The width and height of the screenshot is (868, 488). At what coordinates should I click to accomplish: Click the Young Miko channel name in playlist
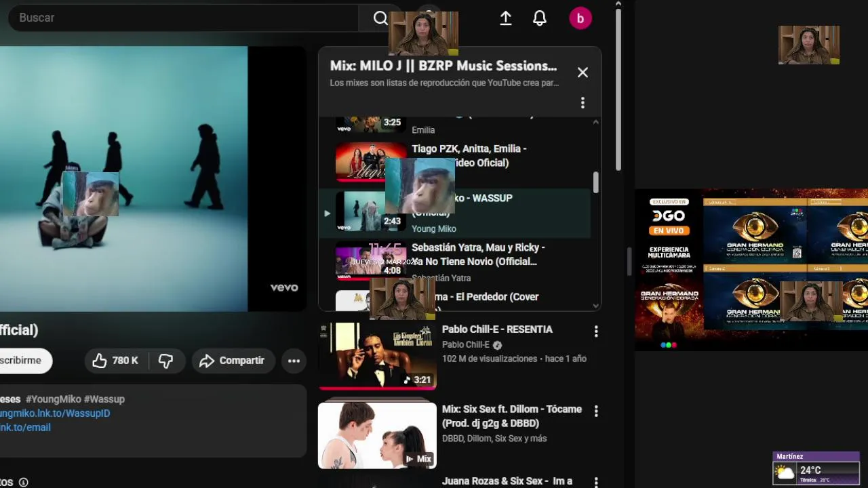[x=434, y=229]
